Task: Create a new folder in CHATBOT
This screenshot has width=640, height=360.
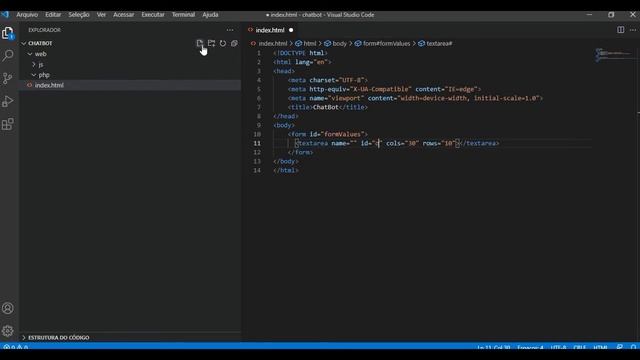Action: pos(211,43)
